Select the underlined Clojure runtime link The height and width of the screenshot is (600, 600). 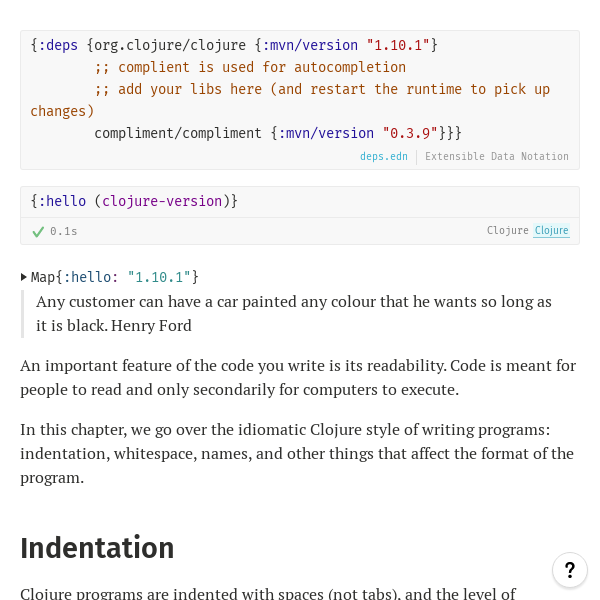551,230
